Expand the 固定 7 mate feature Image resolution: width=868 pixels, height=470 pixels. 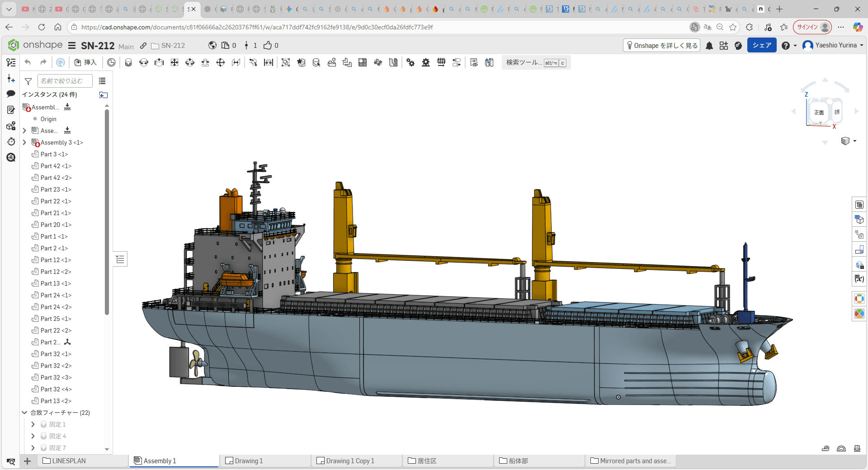(x=33, y=448)
